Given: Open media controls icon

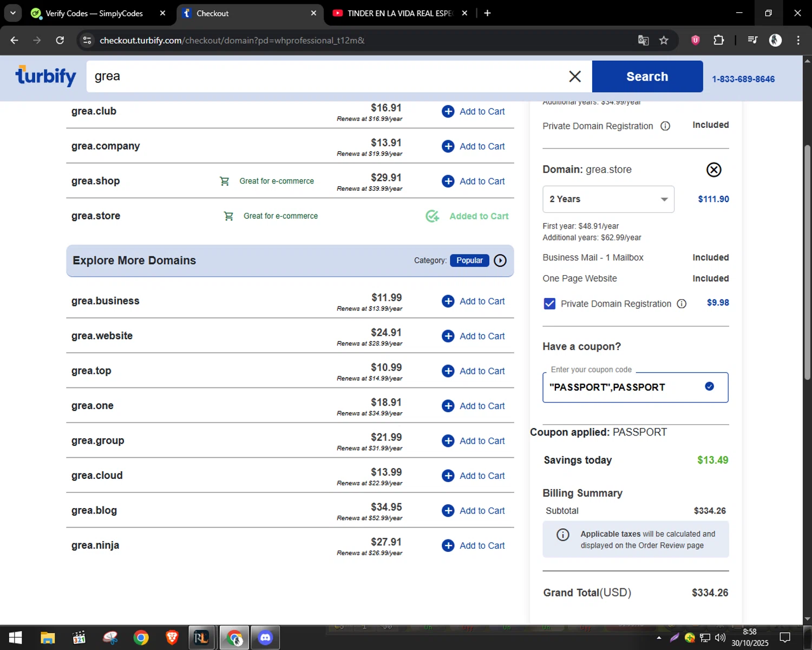Looking at the screenshot, I should tap(752, 40).
